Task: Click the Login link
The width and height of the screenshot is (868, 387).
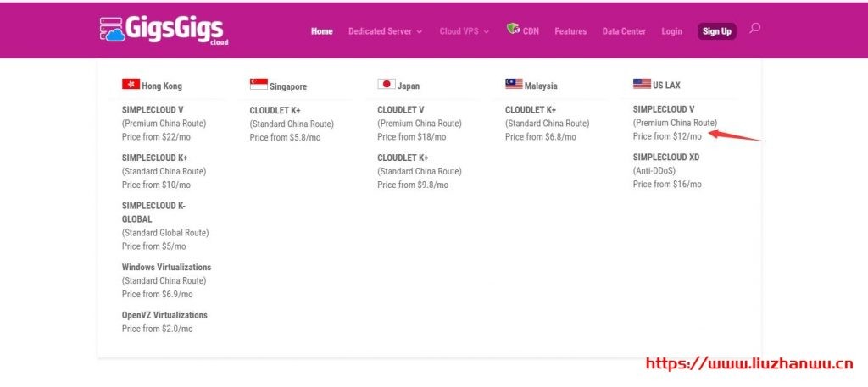Action: pyautogui.click(x=671, y=31)
